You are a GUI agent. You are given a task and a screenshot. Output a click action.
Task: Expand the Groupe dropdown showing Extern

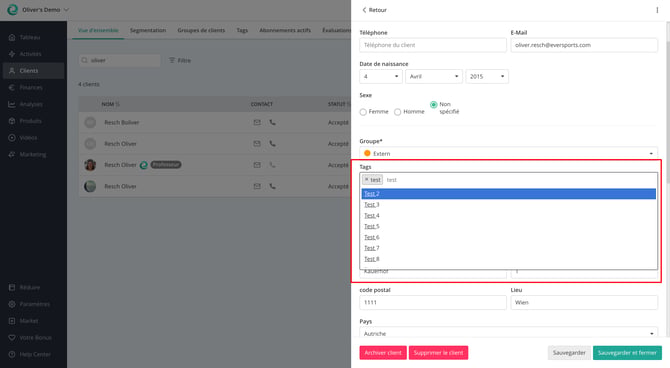tap(508, 153)
